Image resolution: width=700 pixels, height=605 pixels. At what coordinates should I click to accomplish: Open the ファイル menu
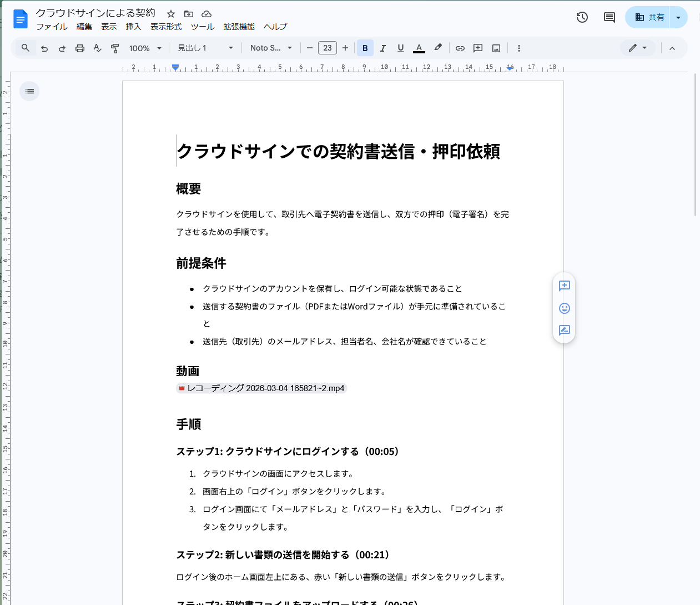coord(52,27)
